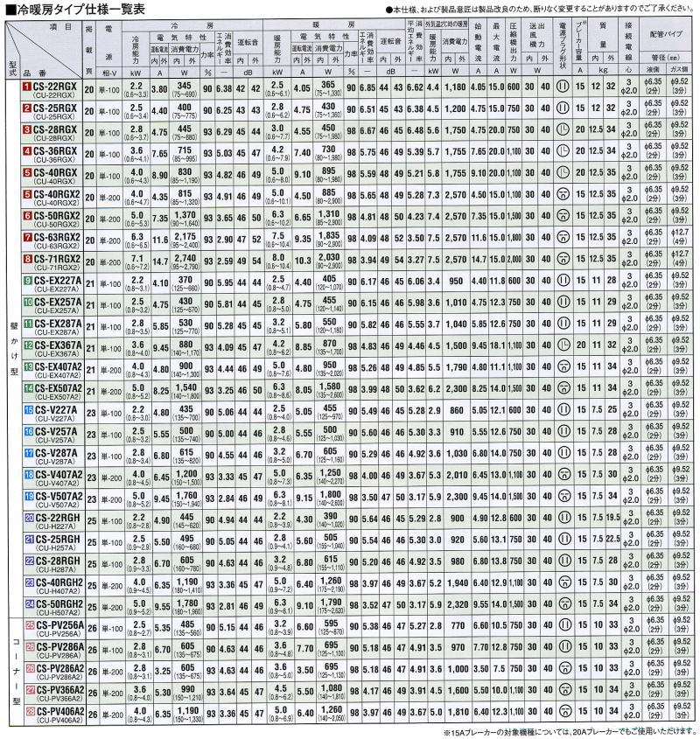Click the red number 3 badge beside CS-28RGX

(x=27, y=129)
